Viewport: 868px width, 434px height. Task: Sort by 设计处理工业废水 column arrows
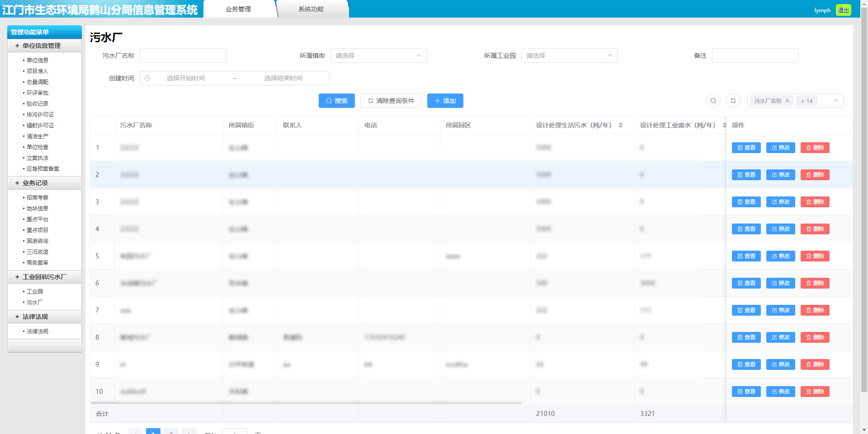(x=724, y=125)
